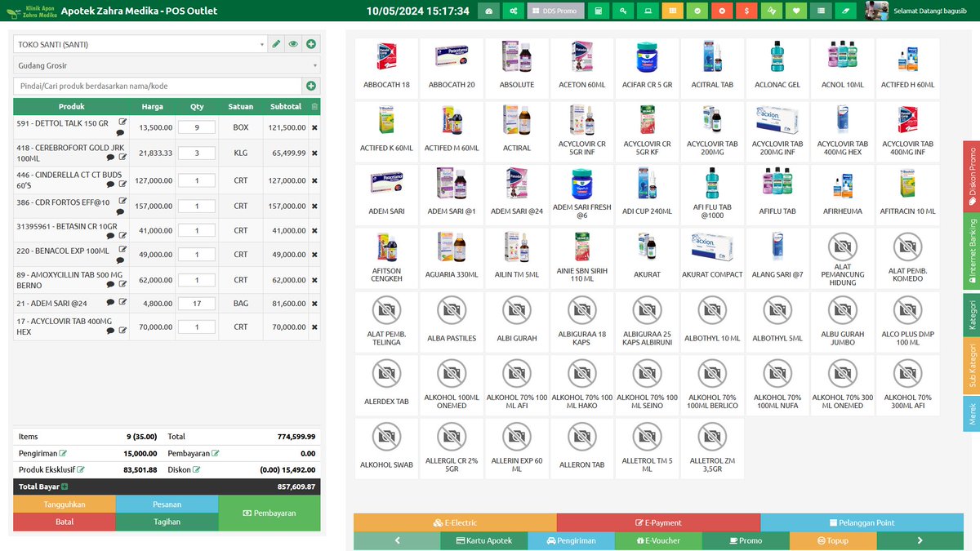Click the orange Topup button
This screenshot has width=980, height=551.
point(833,540)
